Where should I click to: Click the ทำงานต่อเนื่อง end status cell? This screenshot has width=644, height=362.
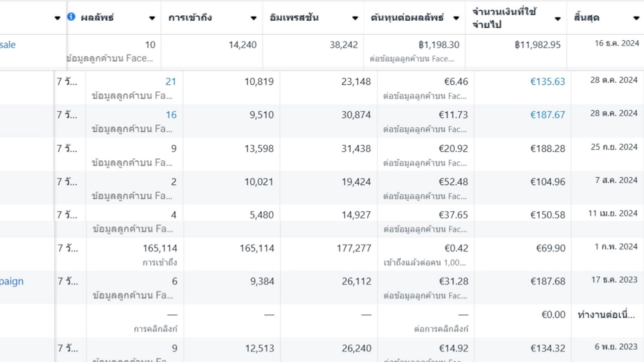(606, 315)
